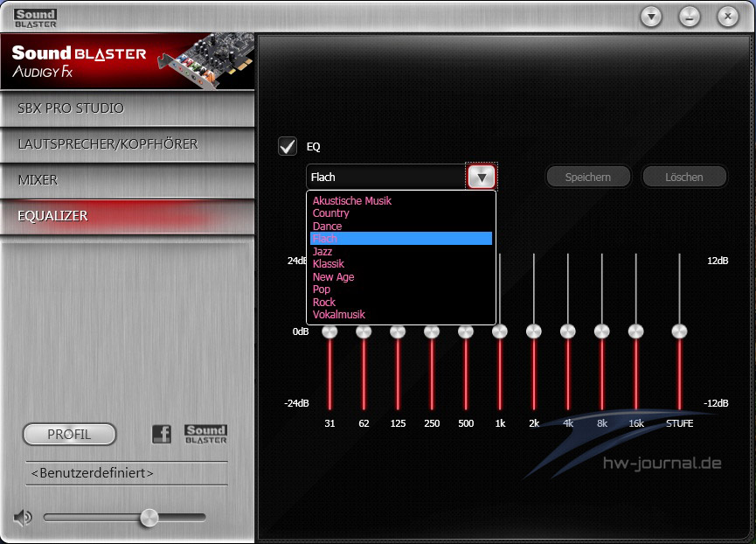The width and height of the screenshot is (756, 544).
Task: Click the 2k band slider knob
Action: tap(534, 331)
